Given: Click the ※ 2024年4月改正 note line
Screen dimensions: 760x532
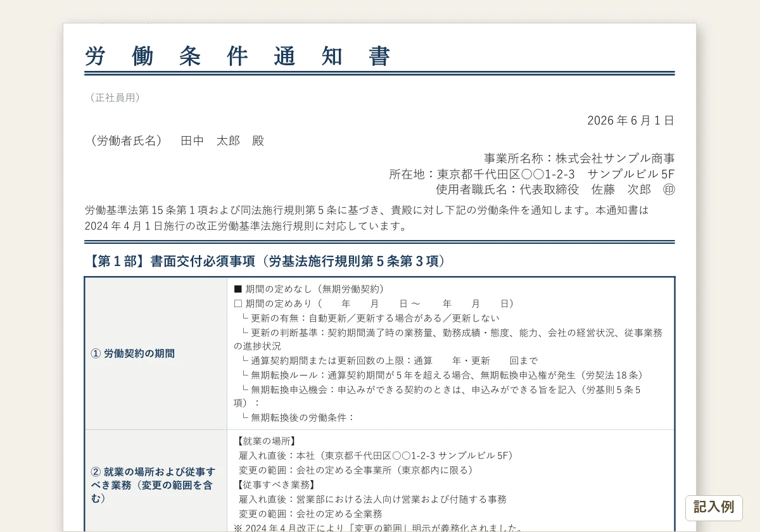Looking at the screenshot, I should (379, 528).
